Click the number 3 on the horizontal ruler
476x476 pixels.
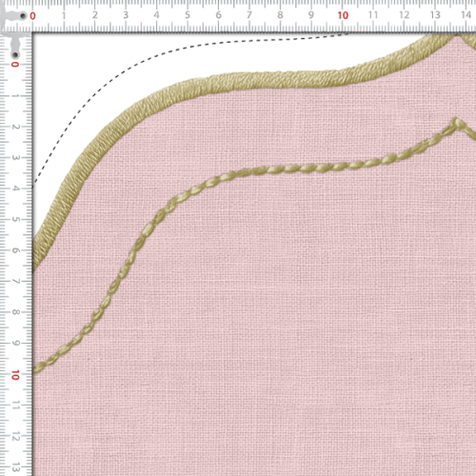126,15
